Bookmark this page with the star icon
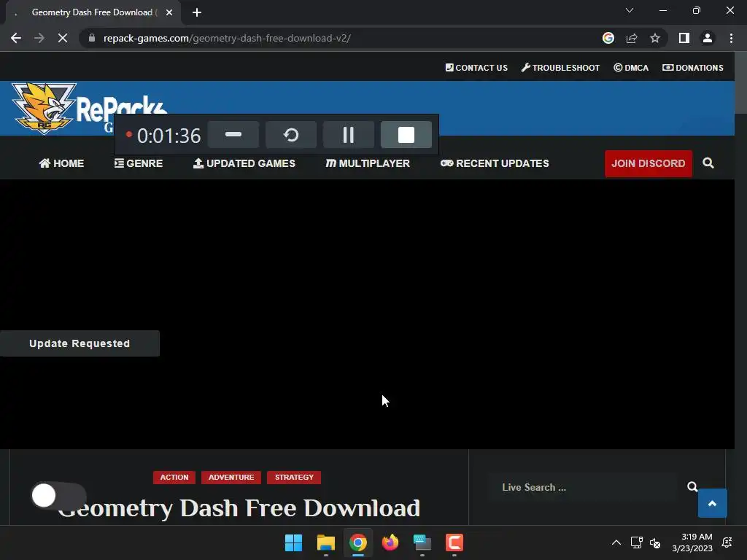This screenshot has width=747, height=560. [x=655, y=38]
